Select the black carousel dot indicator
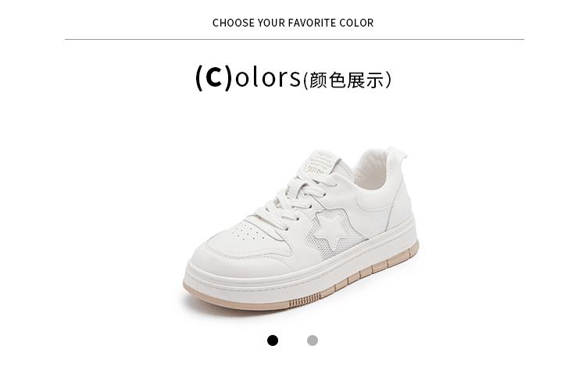586x392 pixels. [x=273, y=340]
